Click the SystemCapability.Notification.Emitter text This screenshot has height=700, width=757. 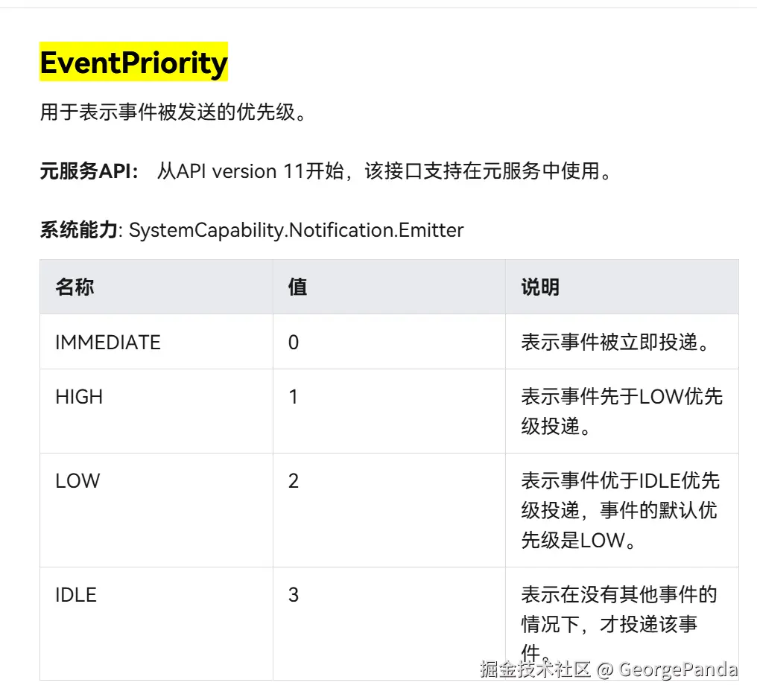coord(297,230)
